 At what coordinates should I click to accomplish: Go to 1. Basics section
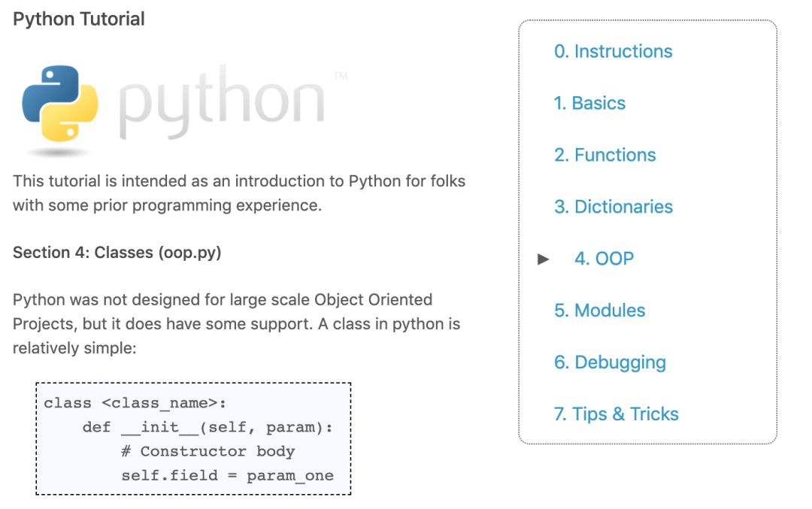click(x=589, y=103)
